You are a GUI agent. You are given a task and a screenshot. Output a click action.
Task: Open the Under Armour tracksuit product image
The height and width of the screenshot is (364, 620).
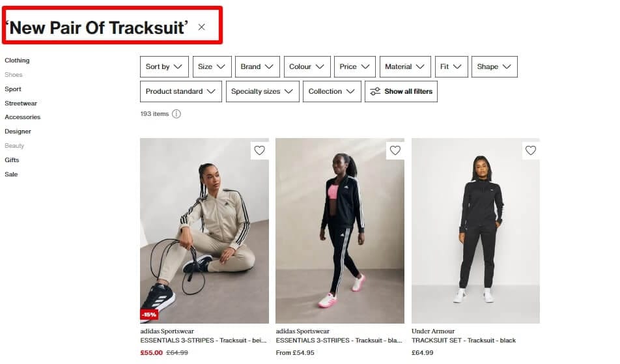475,231
